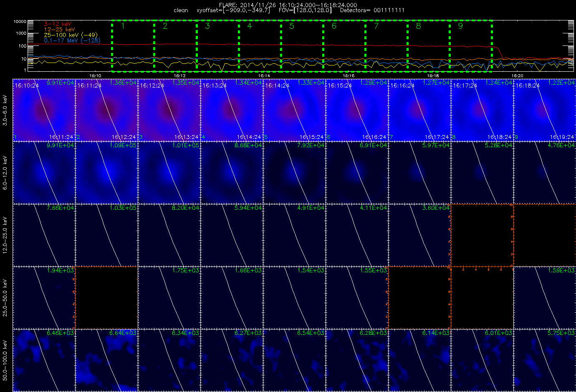Viewport: 576px width, 392px height.
Task: Open the 50.0-100.0 keV image with peak 5.75E+03
Action: tap(545, 360)
